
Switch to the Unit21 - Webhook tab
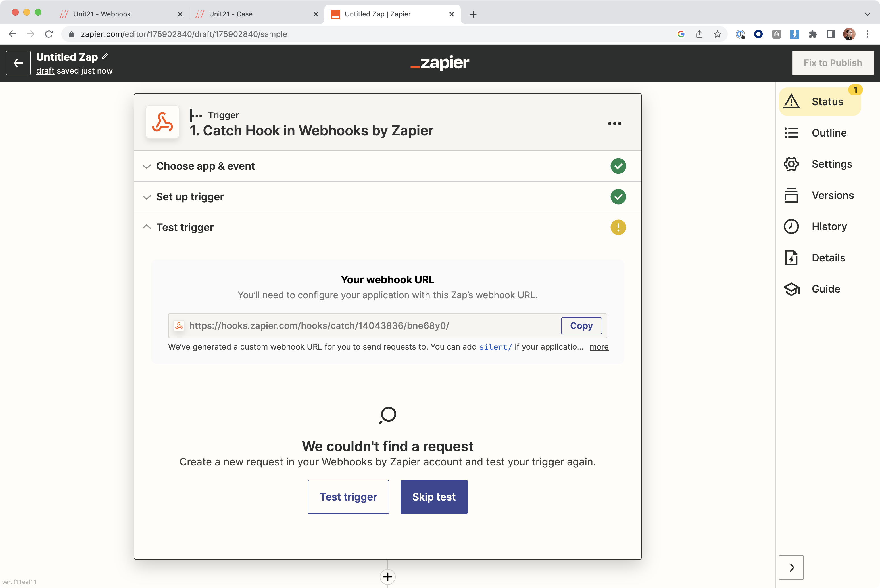[102, 14]
